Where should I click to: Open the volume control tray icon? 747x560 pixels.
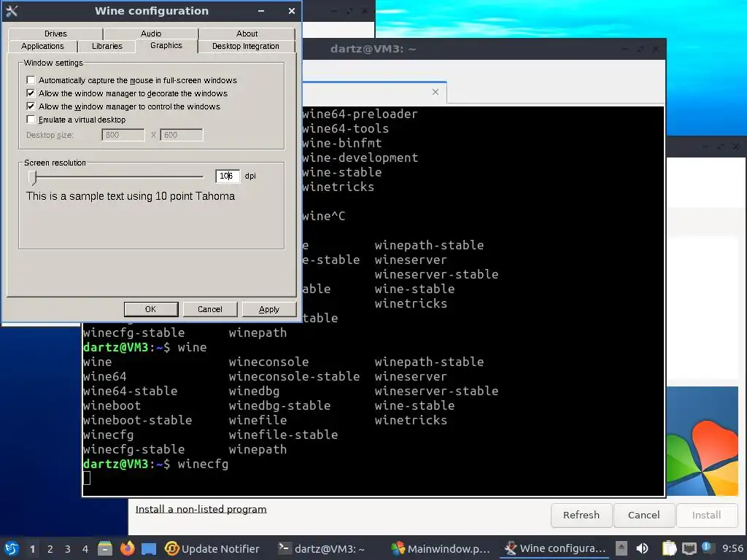(x=642, y=548)
